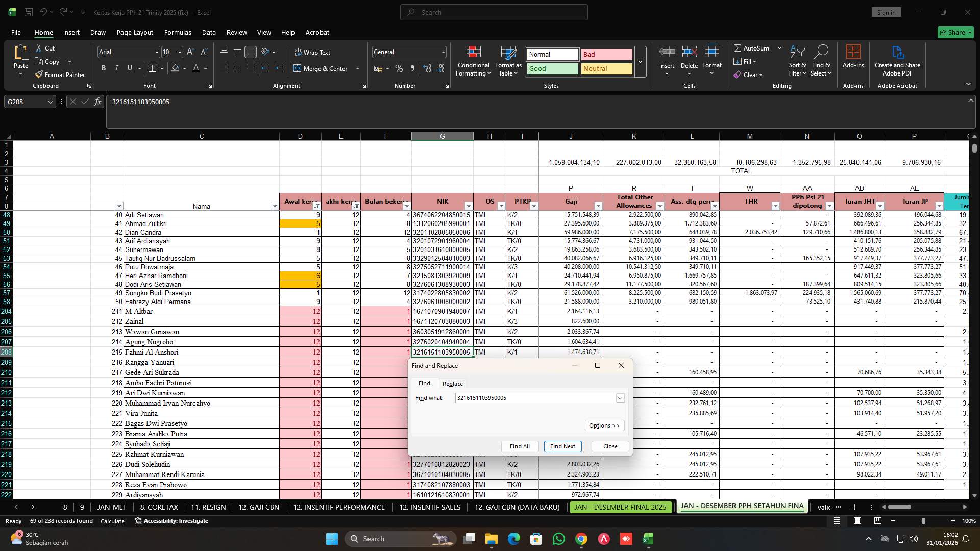Image resolution: width=980 pixels, height=551 pixels.
Task: Apply italic formatting
Action: 116,68
